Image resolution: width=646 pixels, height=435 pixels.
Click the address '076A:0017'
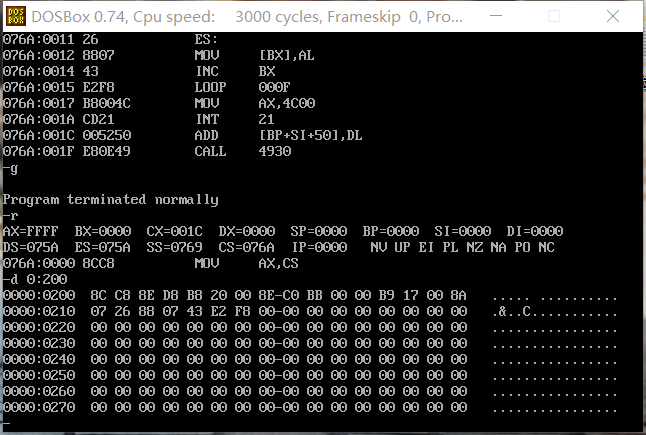click(x=38, y=103)
